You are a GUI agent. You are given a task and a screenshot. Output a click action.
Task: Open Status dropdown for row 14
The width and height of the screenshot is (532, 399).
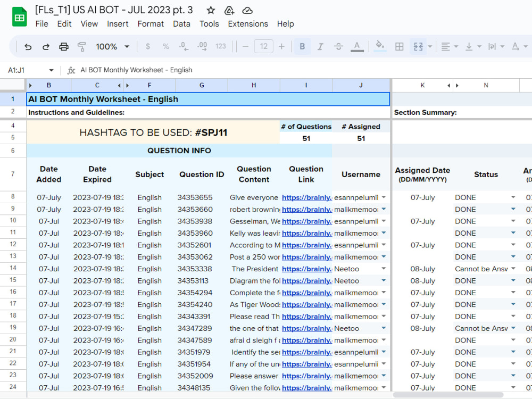click(513, 269)
